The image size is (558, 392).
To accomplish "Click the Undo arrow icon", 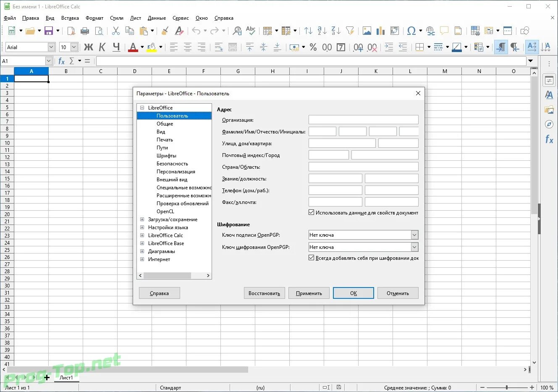I will (196, 31).
